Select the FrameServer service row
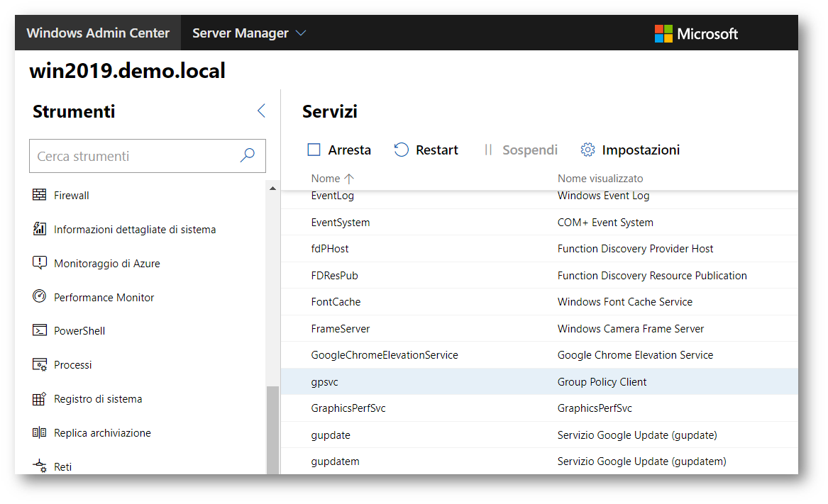 539,329
